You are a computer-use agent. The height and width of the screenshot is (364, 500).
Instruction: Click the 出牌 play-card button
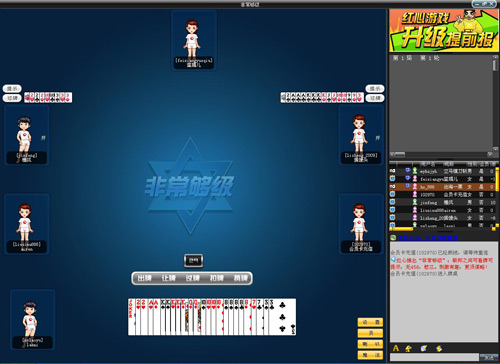coord(144,278)
